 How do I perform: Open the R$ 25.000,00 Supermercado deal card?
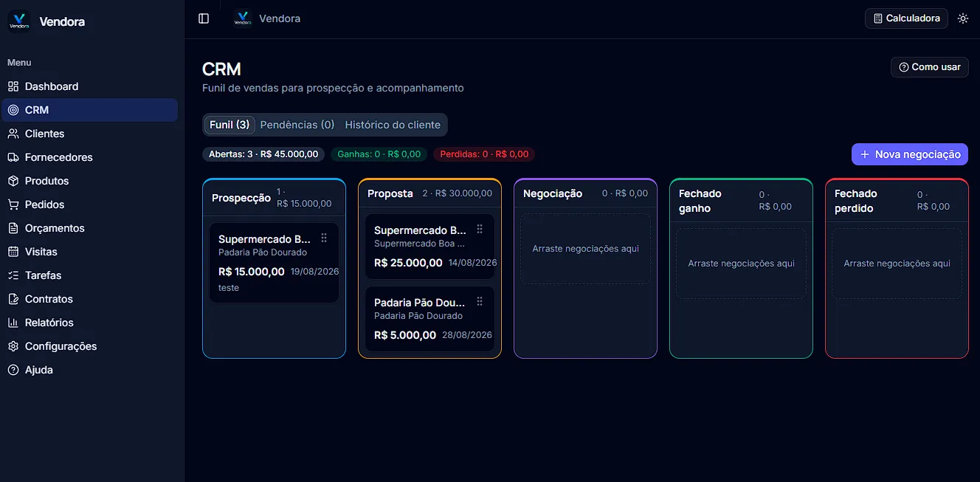429,247
